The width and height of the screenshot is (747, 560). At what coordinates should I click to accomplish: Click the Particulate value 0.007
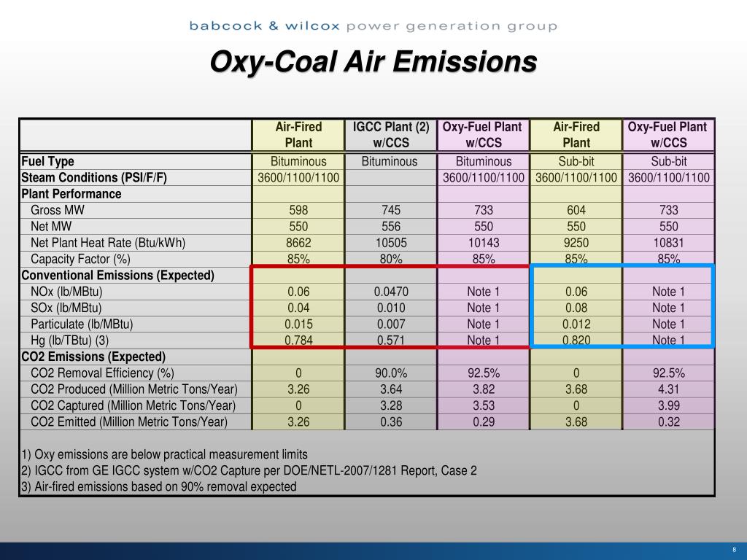click(x=391, y=324)
